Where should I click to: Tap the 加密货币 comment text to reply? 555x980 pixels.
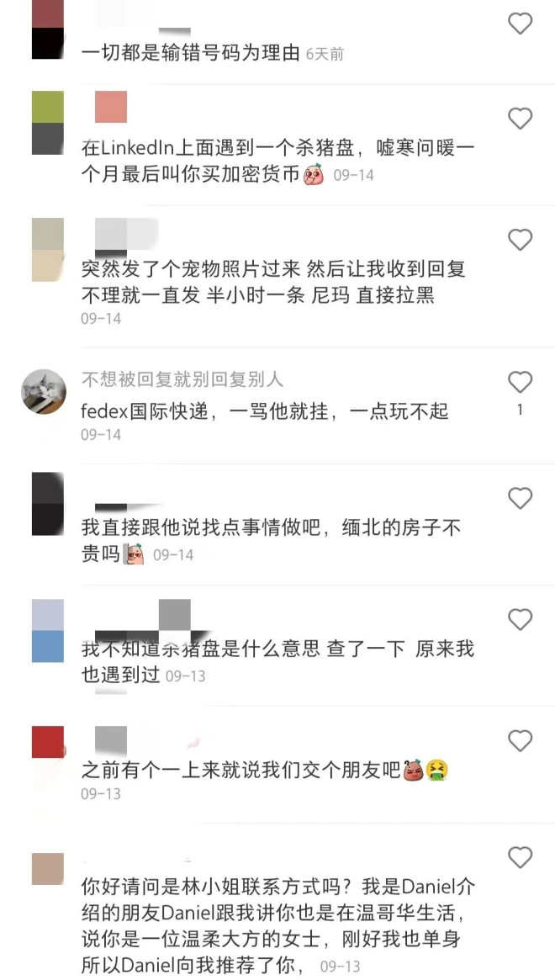coord(278,162)
